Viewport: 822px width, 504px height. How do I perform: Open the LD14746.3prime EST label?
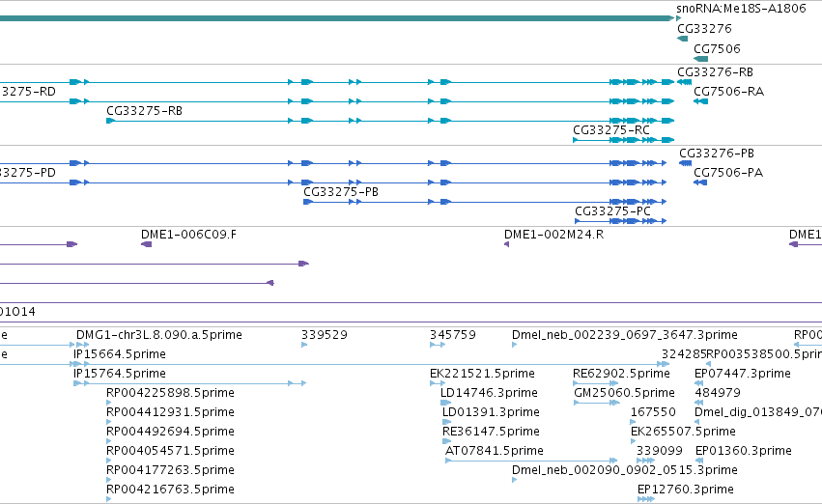click(489, 394)
